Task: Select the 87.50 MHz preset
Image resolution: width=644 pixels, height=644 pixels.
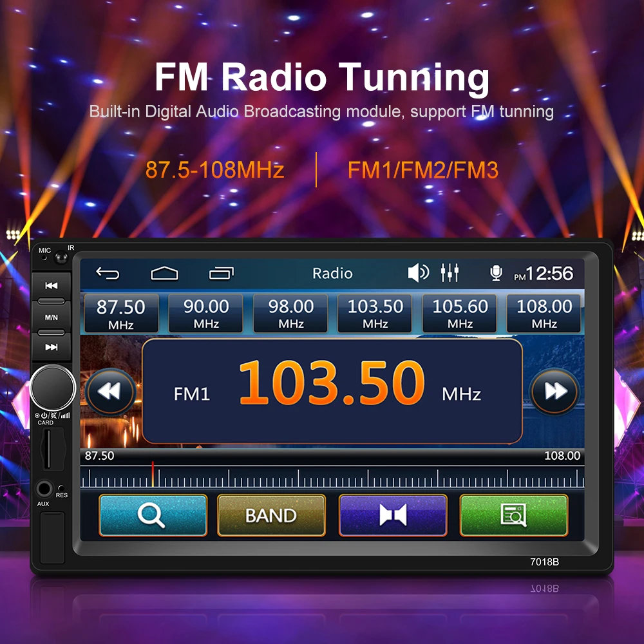Action: 121,314
